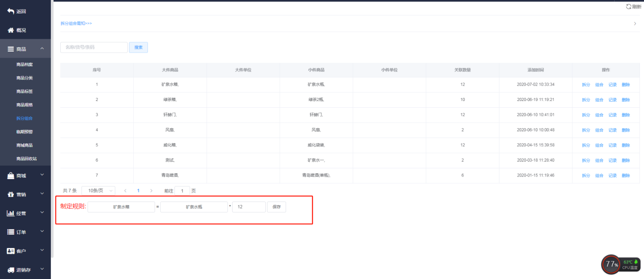Image resolution: width=644 pixels, height=279 pixels.
Task: Click 组合 for the 绿茶箱 row
Action: pyautogui.click(x=599, y=100)
